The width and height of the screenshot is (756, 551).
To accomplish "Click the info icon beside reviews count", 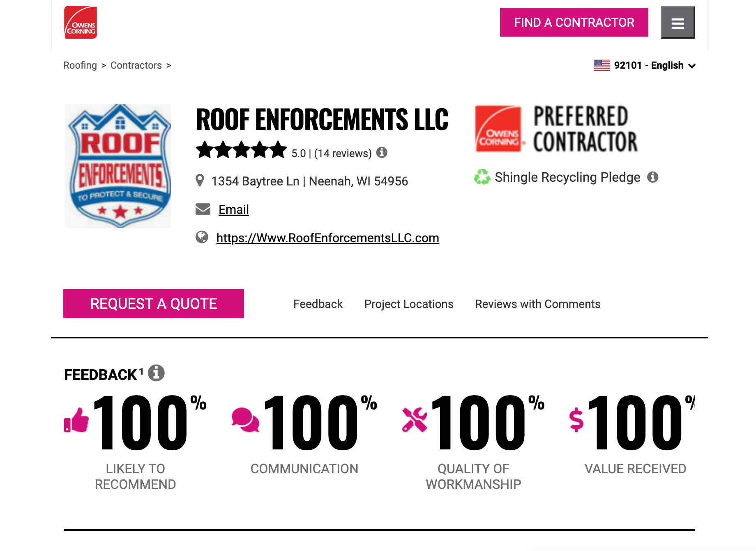I will (382, 152).
